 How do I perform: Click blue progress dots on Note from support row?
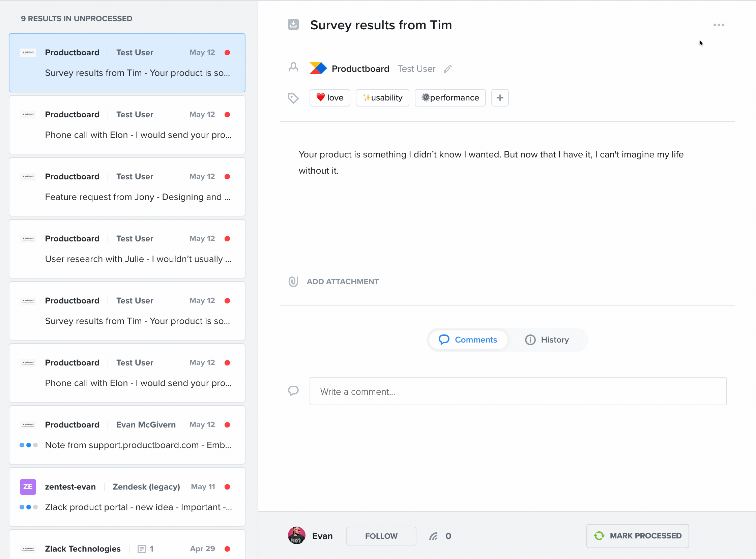click(28, 445)
